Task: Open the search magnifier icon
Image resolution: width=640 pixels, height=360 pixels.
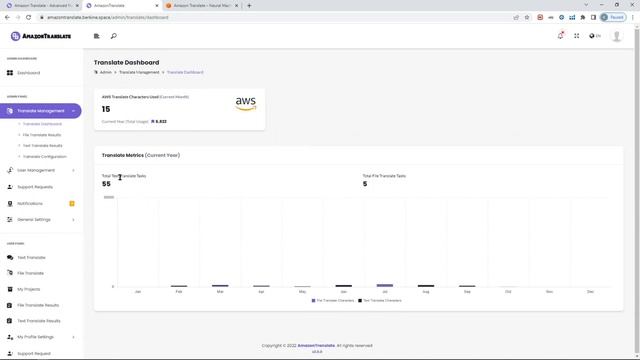Action: pyautogui.click(x=113, y=36)
